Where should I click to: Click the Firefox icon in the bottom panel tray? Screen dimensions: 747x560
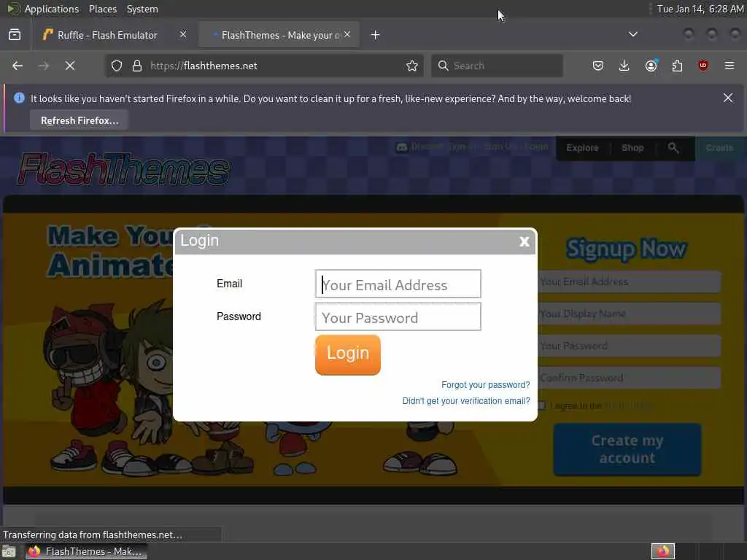click(663, 551)
